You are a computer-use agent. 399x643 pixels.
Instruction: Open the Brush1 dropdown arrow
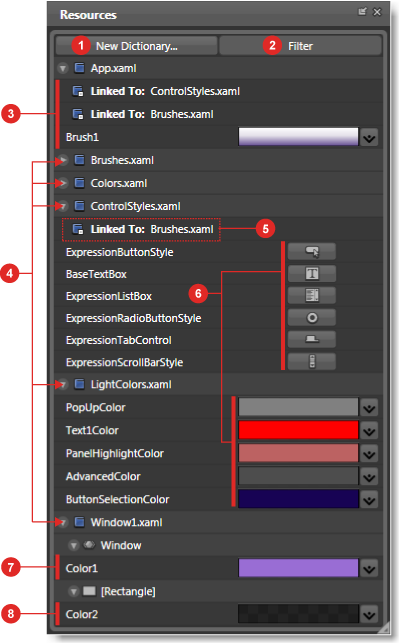369,137
